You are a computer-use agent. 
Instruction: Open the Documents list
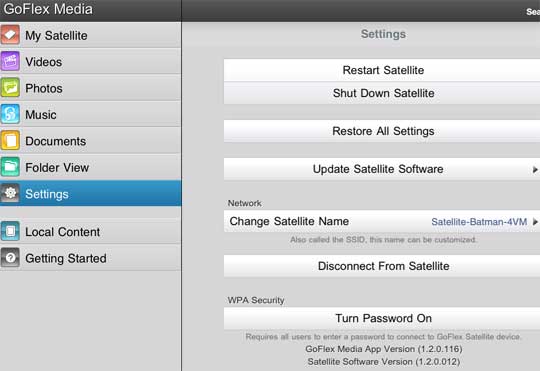[91, 141]
